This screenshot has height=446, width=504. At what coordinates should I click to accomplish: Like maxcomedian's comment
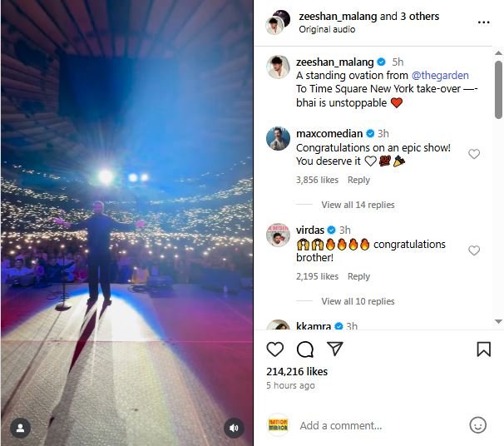pos(474,154)
